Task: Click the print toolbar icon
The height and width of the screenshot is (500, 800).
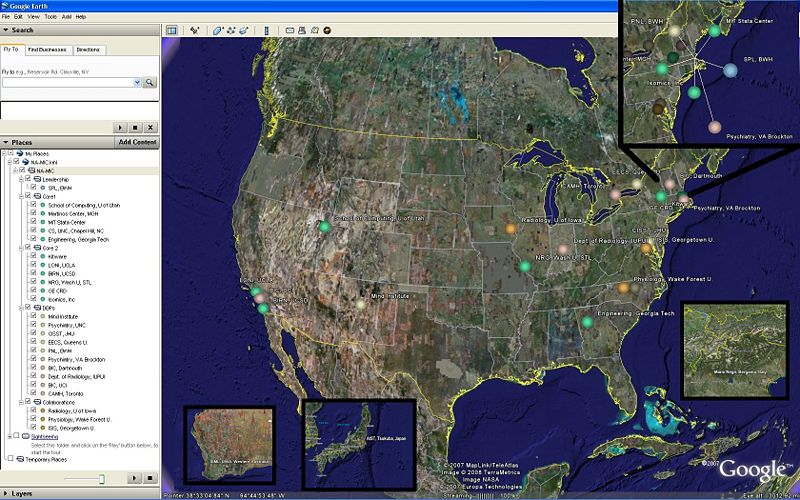Action: 302,30
